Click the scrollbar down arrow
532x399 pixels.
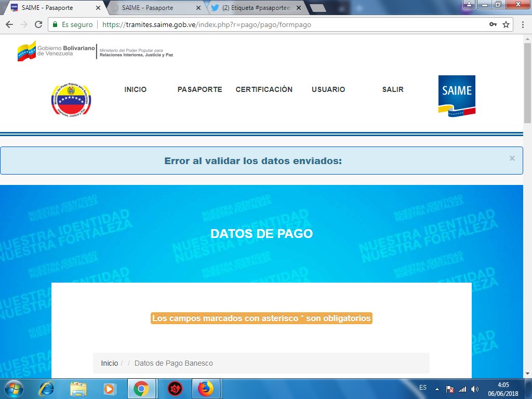[528, 374]
